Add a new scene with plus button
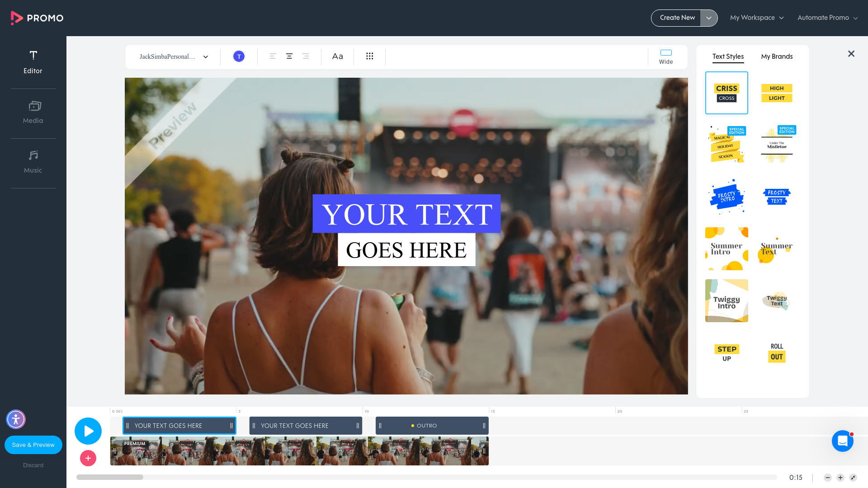The image size is (868, 488). [x=88, y=458]
